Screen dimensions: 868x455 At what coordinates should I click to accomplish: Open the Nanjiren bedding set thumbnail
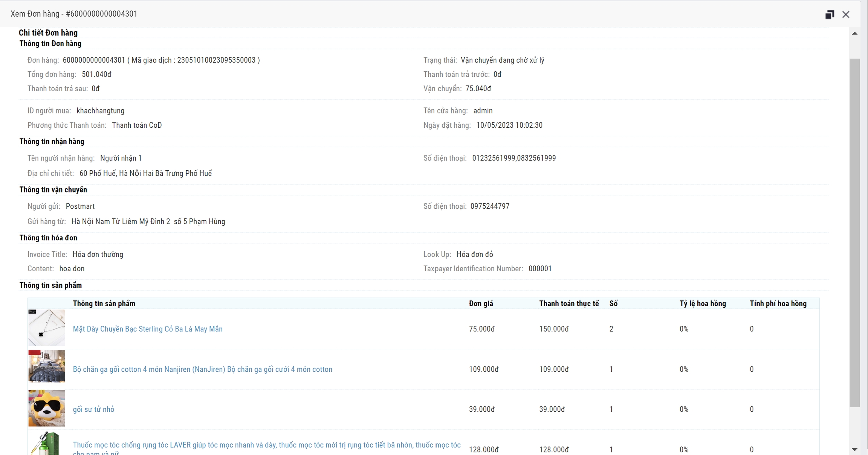(x=47, y=366)
